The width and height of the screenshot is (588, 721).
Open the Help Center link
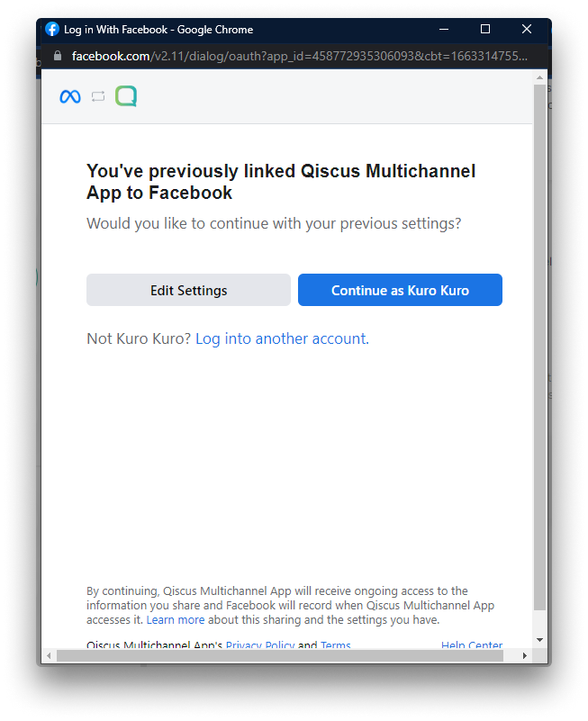coord(472,644)
